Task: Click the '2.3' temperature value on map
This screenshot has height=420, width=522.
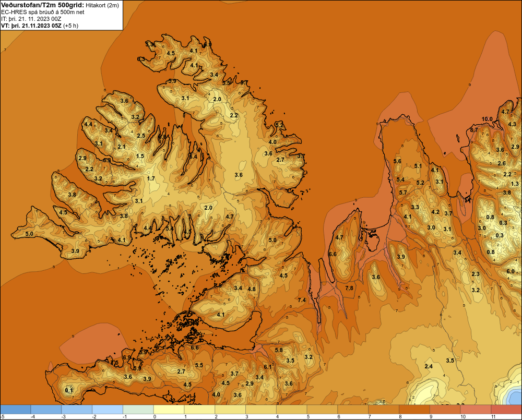Action: pos(476,274)
